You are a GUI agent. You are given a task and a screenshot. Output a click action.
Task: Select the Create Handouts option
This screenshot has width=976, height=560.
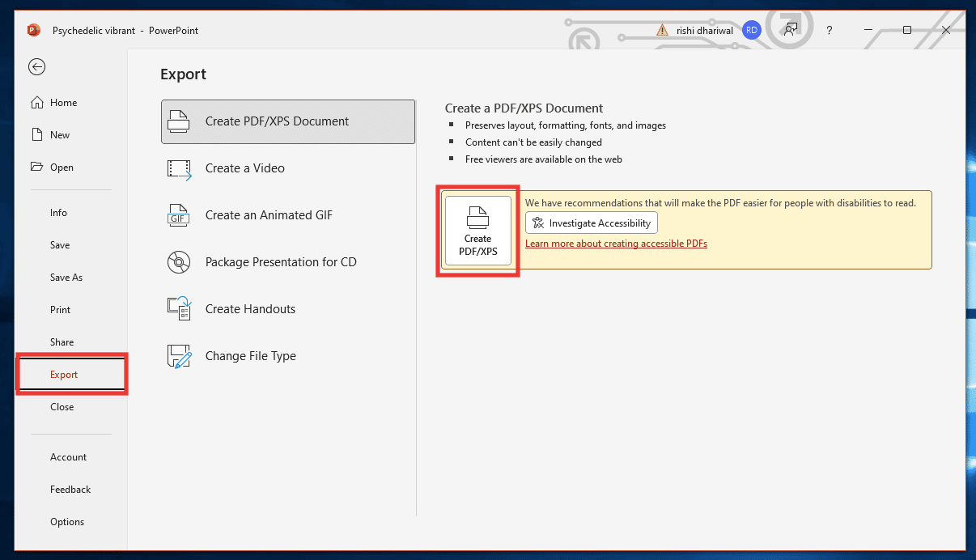click(251, 308)
